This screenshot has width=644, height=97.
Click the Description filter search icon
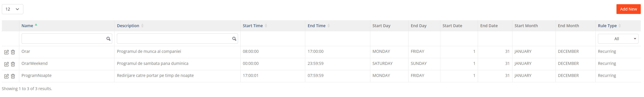pyautogui.click(x=234, y=39)
